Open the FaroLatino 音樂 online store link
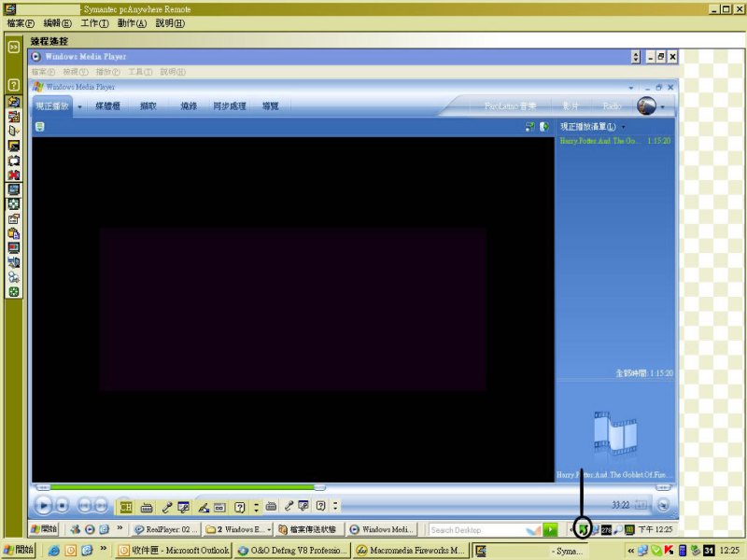747x560 pixels. pyautogui.click(x=510, y=106)
